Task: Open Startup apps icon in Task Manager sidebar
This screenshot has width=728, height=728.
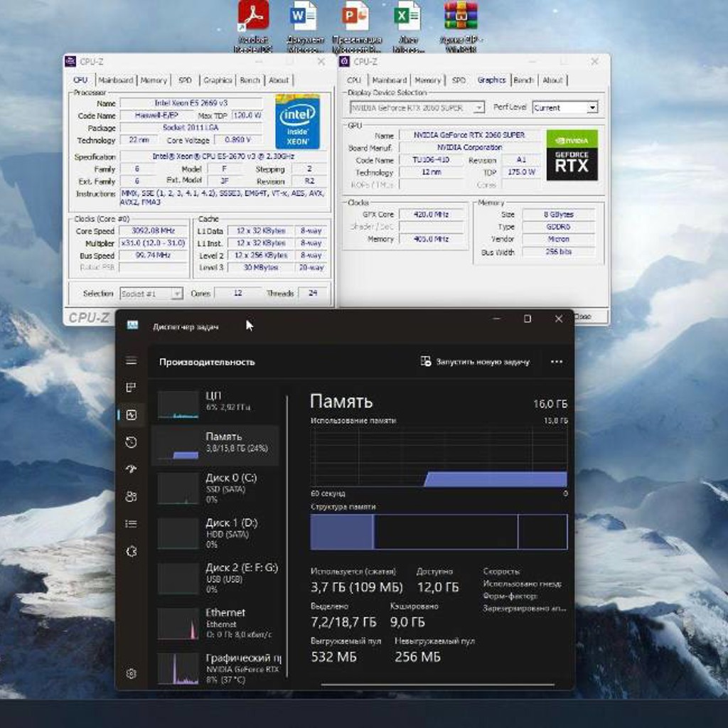Action: (132, 469)
